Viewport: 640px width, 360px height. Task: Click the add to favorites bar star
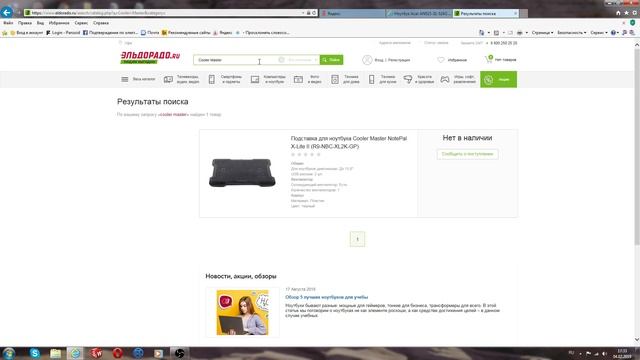pos(5,33)
